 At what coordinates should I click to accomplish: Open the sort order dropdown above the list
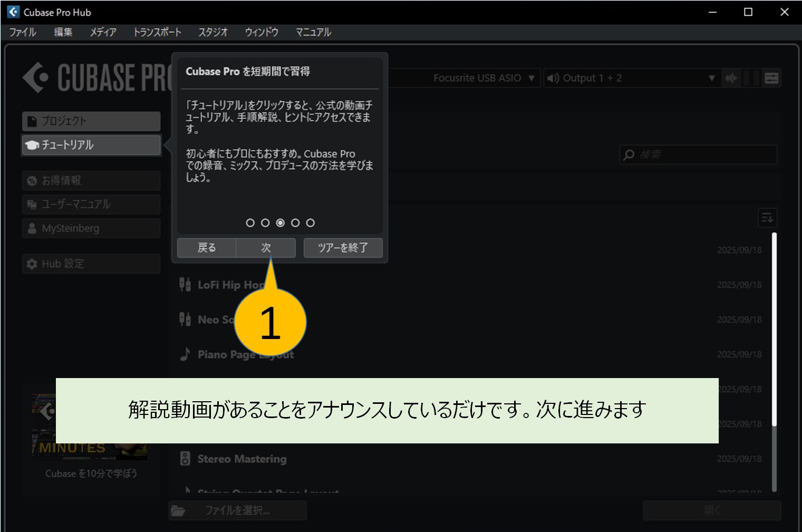click(x=767, y=218)
